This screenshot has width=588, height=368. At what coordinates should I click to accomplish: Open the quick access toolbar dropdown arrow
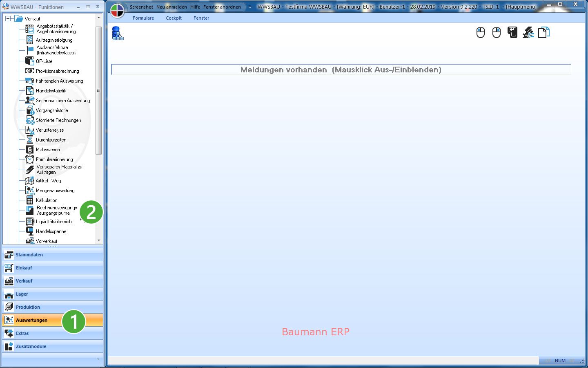coord(250,7)
